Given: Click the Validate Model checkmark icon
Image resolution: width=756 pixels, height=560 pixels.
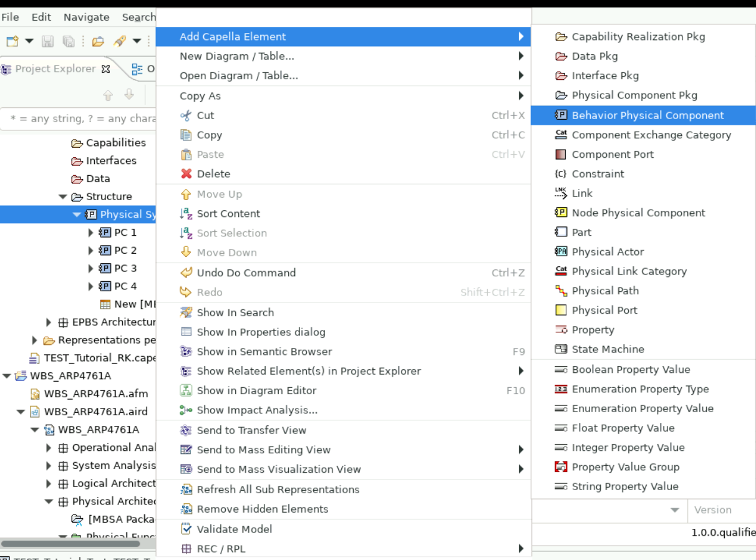Looking at the screenshot, I should 186,529.
